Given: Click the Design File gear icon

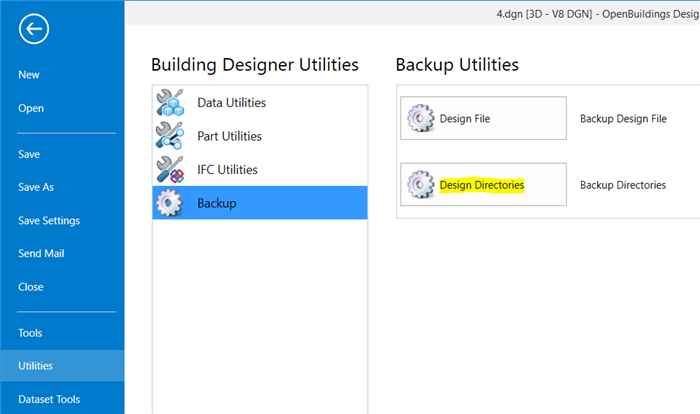Looking at the screenshot, I should click(421, 118).
